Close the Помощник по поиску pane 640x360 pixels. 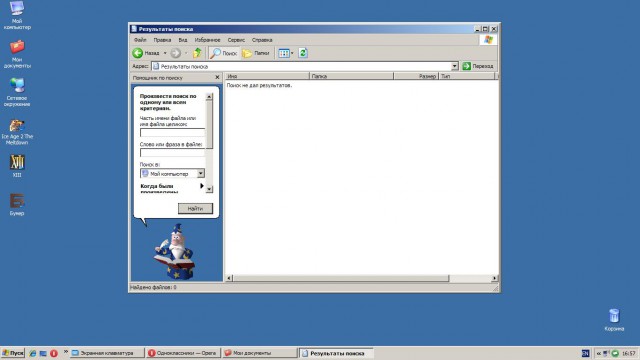click(217, 77)
